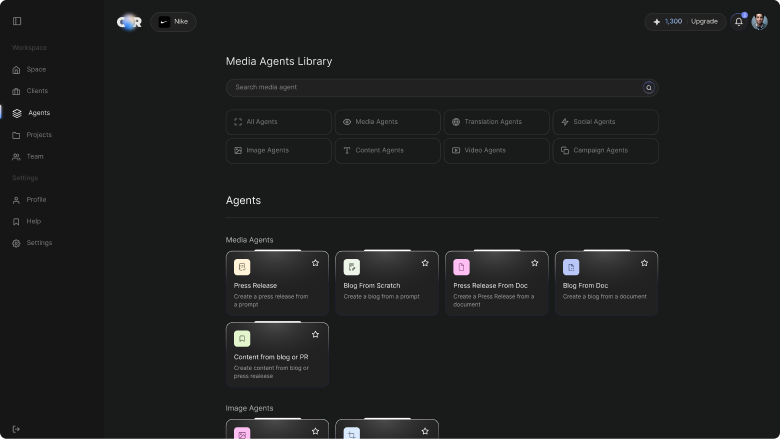Viewport: 780px width, 439px height.
Task: Filter by Content Agents
Action: [x=388, y=151]
